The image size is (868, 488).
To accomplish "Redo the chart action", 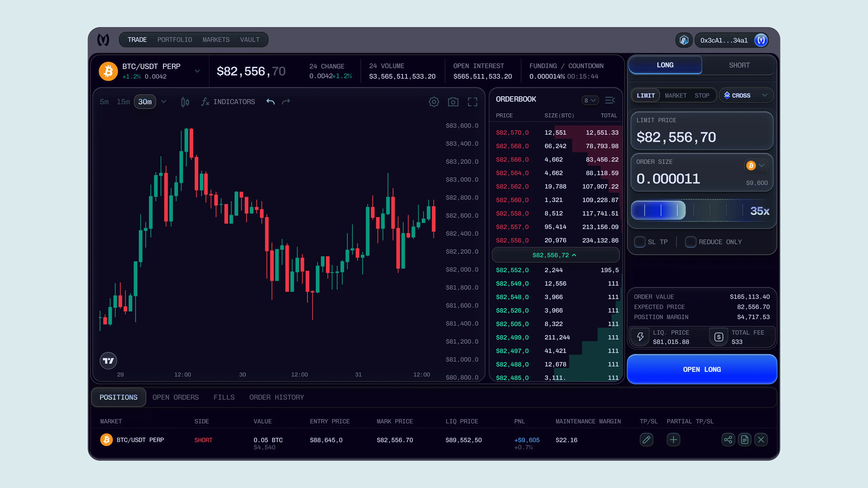I will (x=286, y=102).
